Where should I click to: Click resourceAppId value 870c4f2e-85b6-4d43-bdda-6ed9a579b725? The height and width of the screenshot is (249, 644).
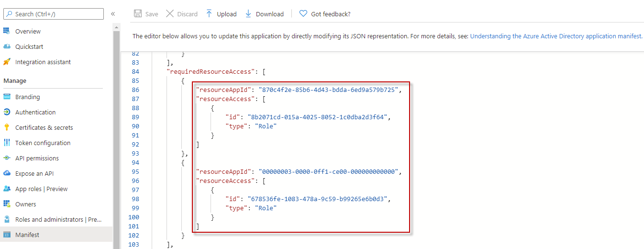(x=328, y=90)
